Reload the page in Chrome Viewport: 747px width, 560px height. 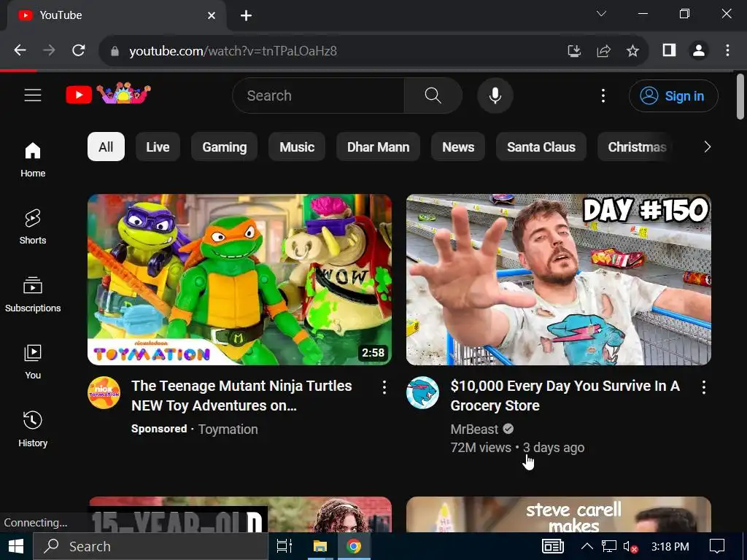[79, 50]
